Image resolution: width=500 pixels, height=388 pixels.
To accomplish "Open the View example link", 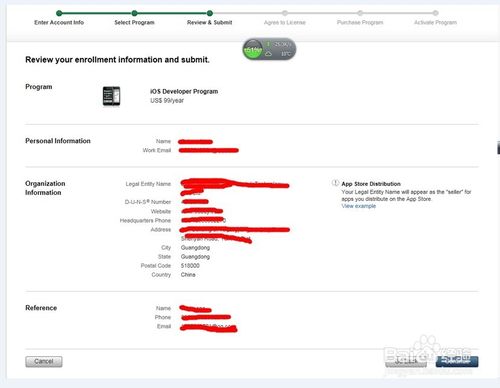I will click(359, 206).
